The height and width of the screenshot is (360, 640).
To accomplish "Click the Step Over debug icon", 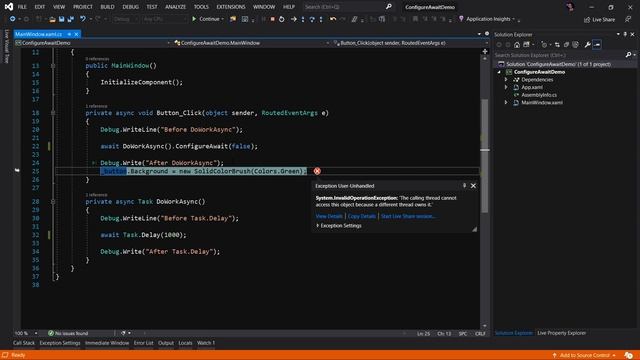I will [x=312, y=19].
